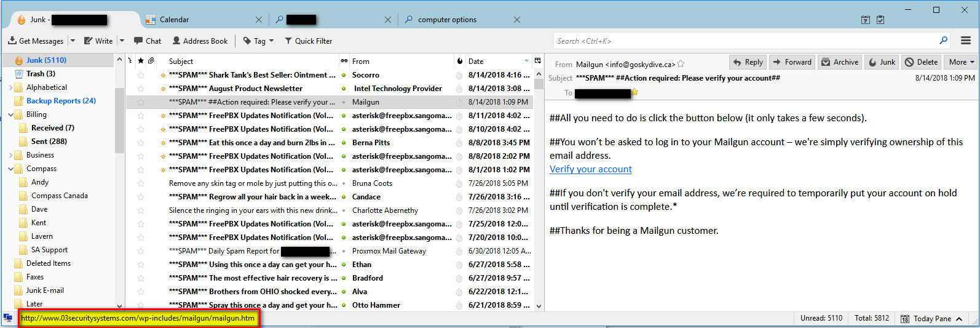Screen dimensions: 980x328
Task: Reply to the Mailgun message
Action: click(748, 62)
